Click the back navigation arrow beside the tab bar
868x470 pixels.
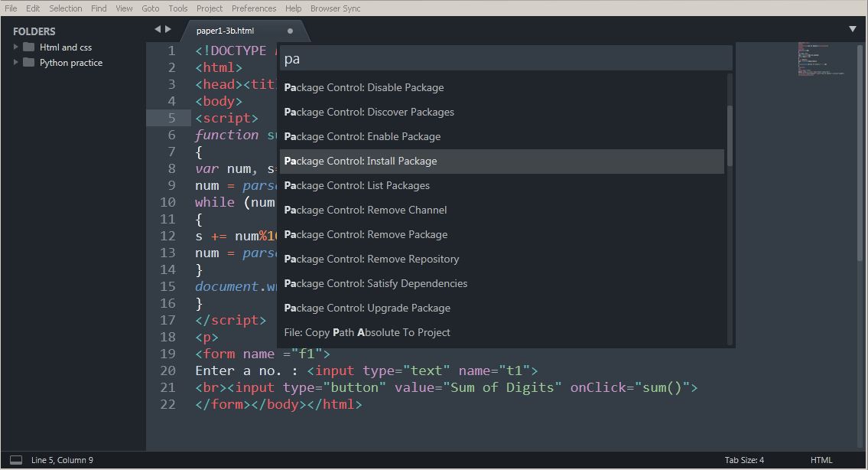157,28
